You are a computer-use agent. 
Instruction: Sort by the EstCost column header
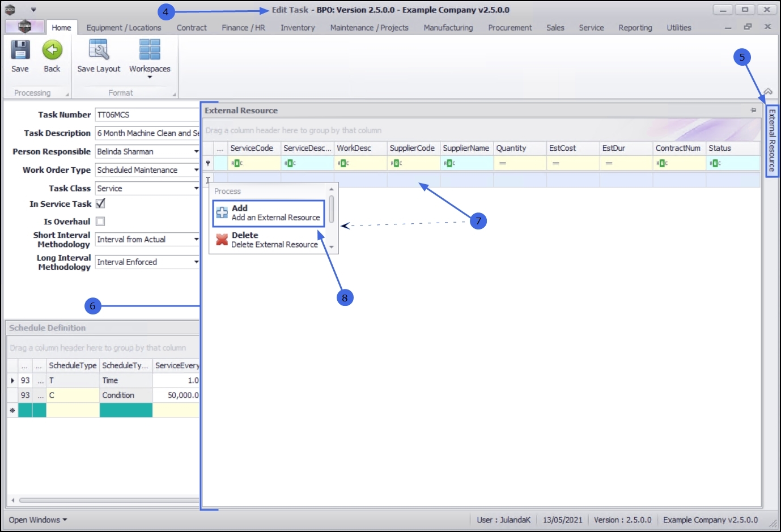pyautogui.click(x=574, y=148)
